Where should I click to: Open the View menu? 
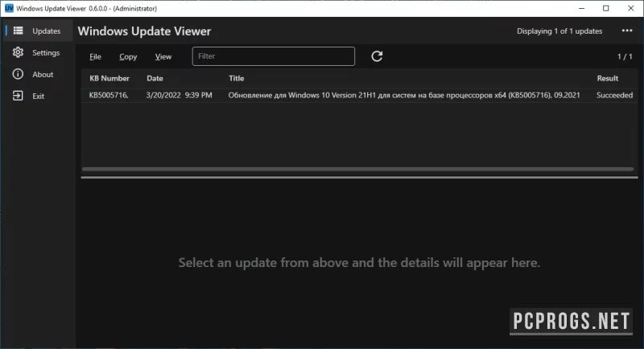click(163, 56)
